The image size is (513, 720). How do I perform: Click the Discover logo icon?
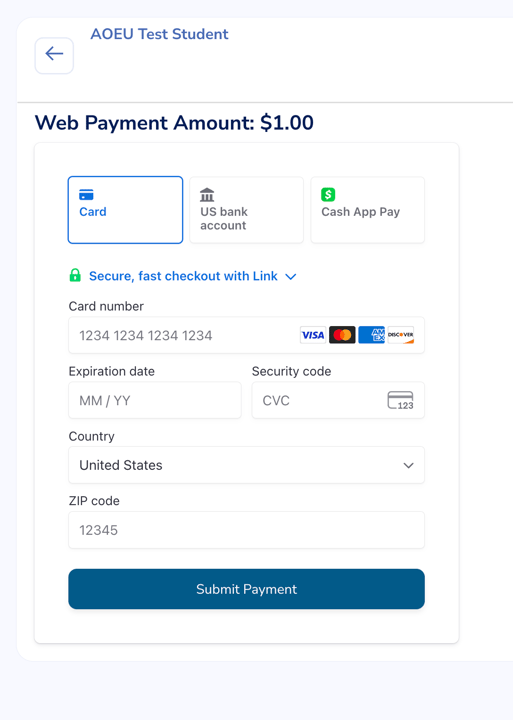(x=401, y=335)
